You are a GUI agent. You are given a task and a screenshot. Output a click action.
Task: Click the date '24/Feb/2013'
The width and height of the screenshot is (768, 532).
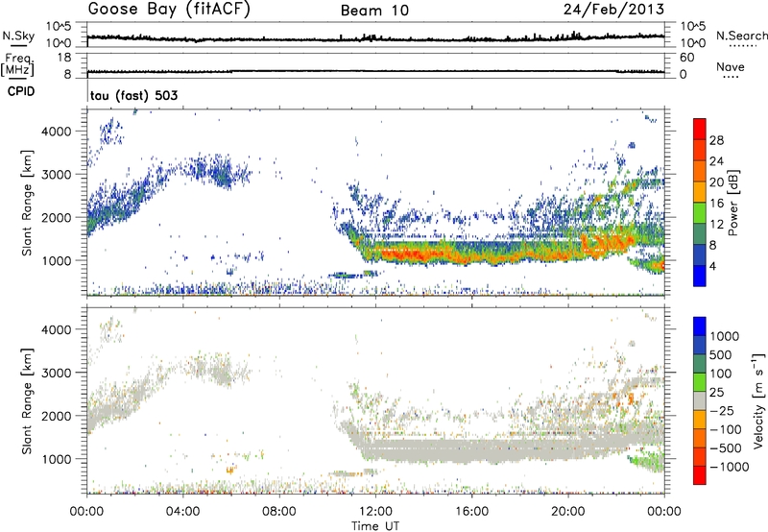click(x=613, y=10)
